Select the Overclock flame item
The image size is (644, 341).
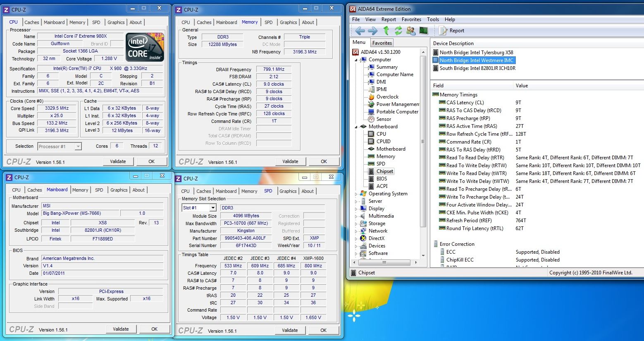point(387,97)
